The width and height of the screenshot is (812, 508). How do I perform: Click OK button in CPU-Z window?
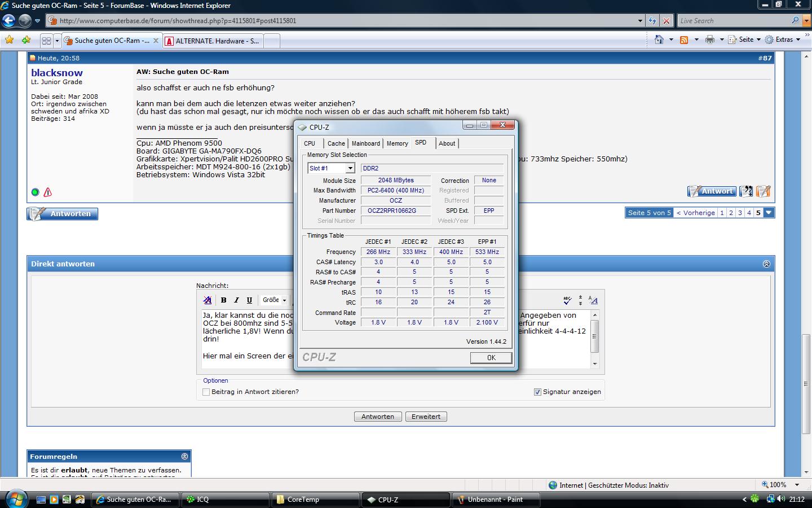[x=491, y=358]
